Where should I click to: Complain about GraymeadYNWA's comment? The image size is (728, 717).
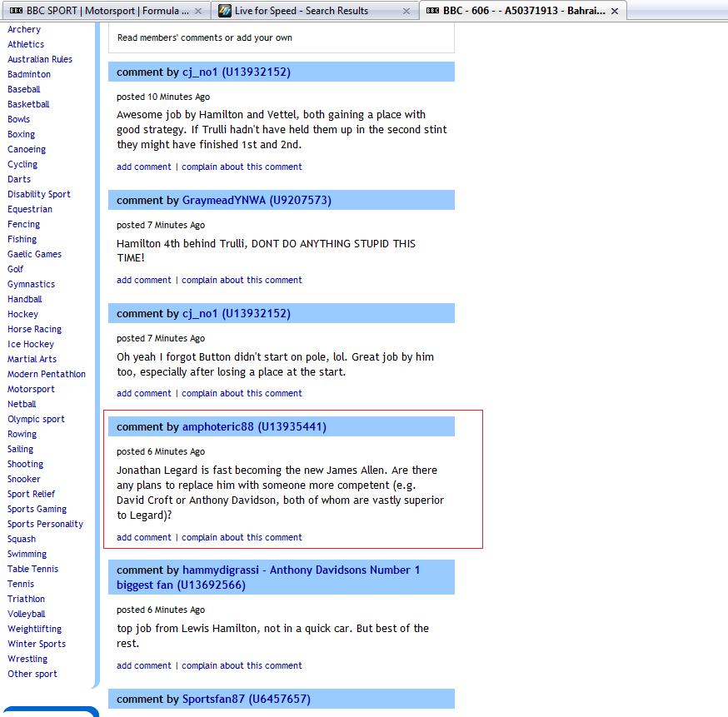point(242,280)
